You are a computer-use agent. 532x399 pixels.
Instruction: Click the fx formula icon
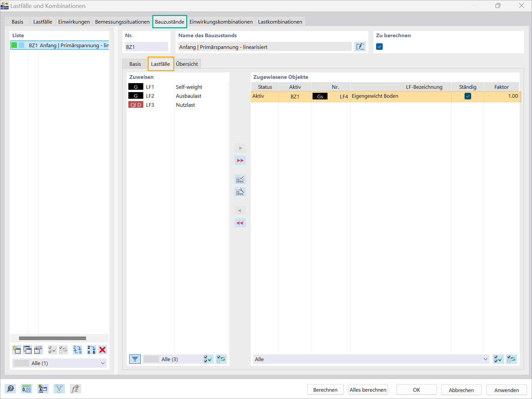[x=75, y=389]
